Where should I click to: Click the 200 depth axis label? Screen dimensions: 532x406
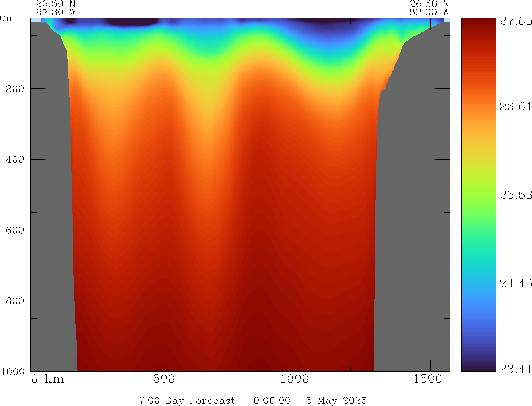pos(15,89)
